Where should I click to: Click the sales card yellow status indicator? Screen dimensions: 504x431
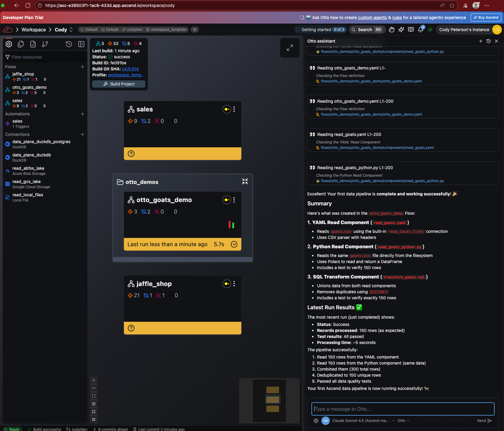tap(227, 109)
